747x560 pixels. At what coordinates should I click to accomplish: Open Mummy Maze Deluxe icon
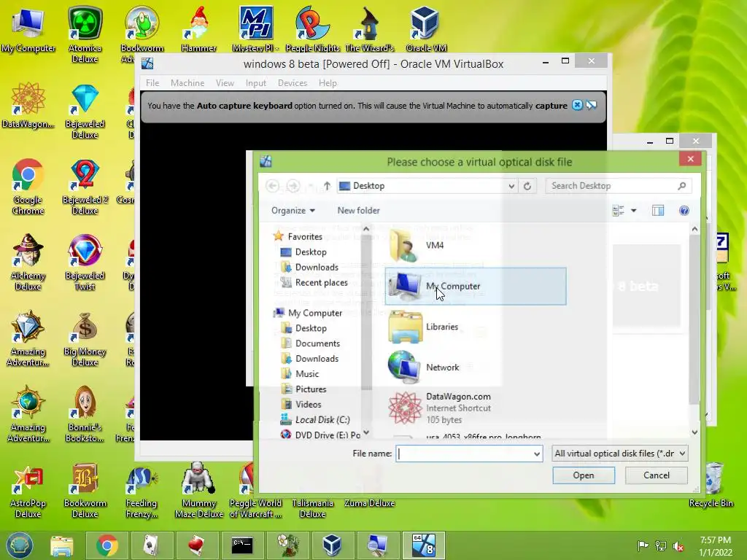pyautogui.click(x=198, y=491)
